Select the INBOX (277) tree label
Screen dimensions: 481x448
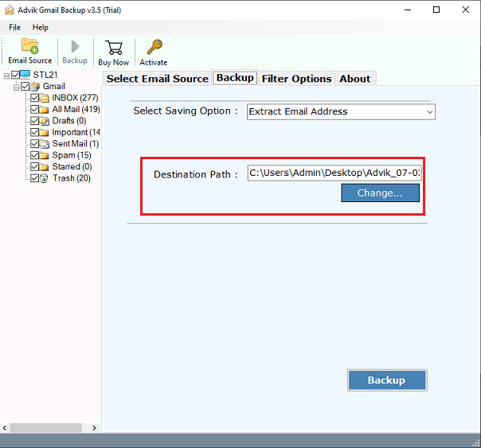click(75, 98)
